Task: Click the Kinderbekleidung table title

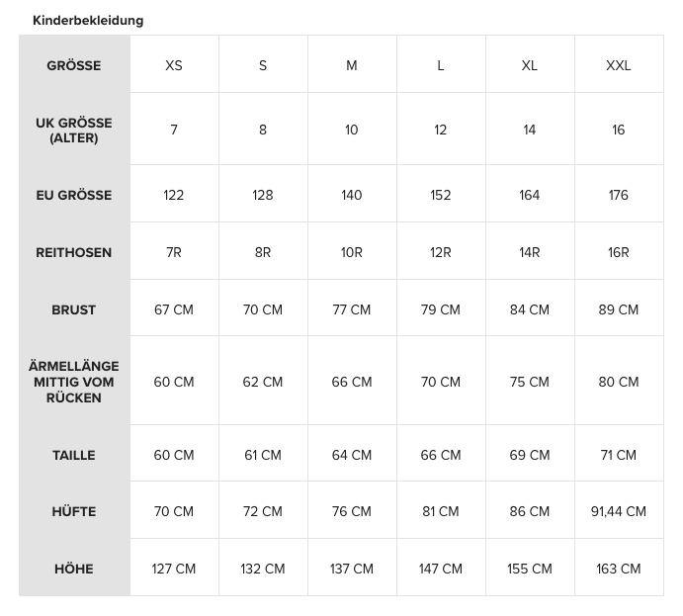Action: (88, 20)
